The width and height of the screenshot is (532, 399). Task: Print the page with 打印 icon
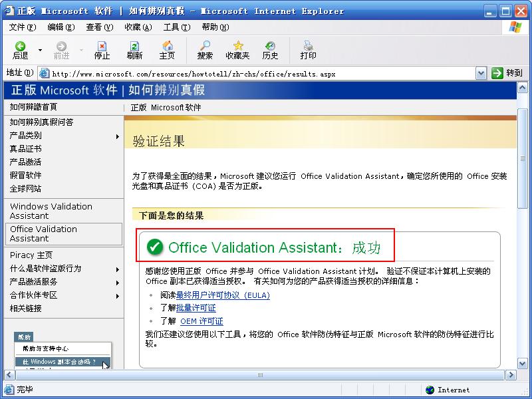coord(308,51)
